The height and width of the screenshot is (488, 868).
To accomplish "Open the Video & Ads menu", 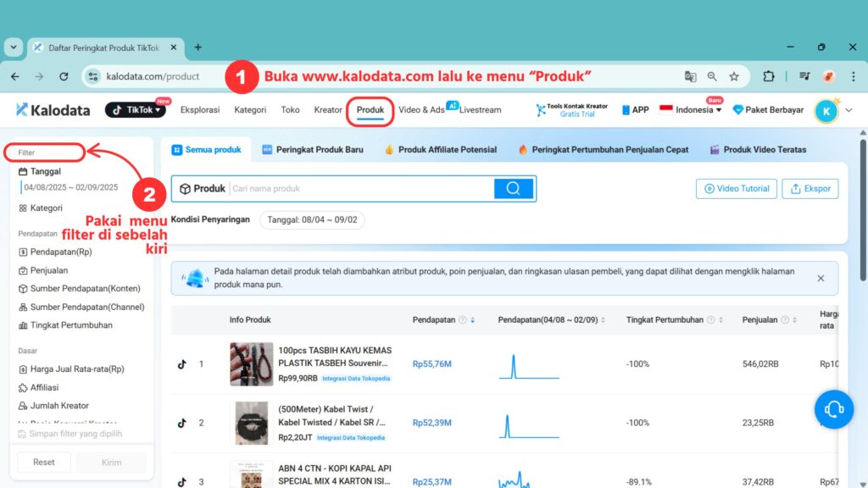I will 421,110.
